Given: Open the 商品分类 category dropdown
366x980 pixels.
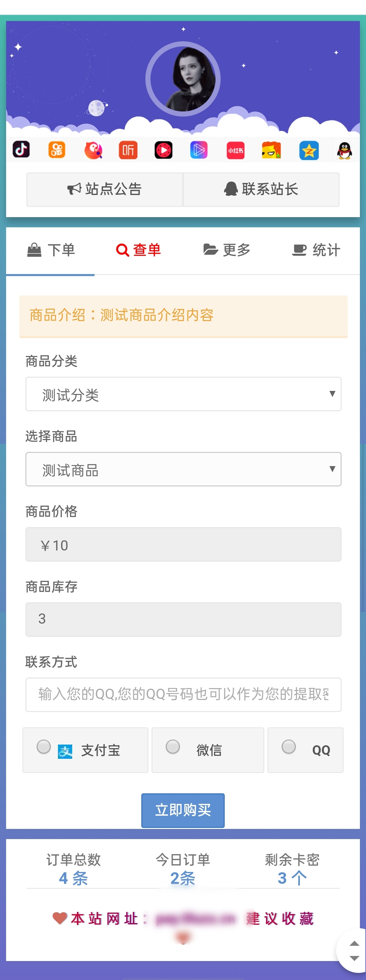Looking at the screenshot, I should click(183, 394).
